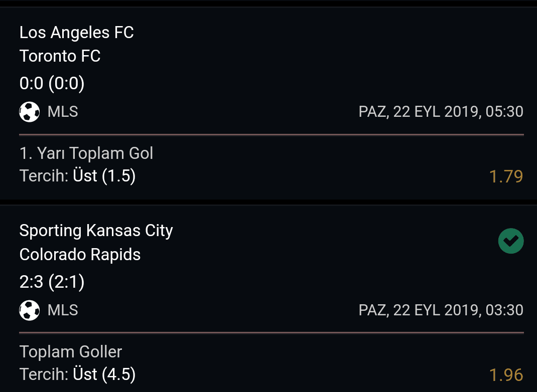Open Los Angeles FC team name
537x392 pixels.
(x=76, y=33)
